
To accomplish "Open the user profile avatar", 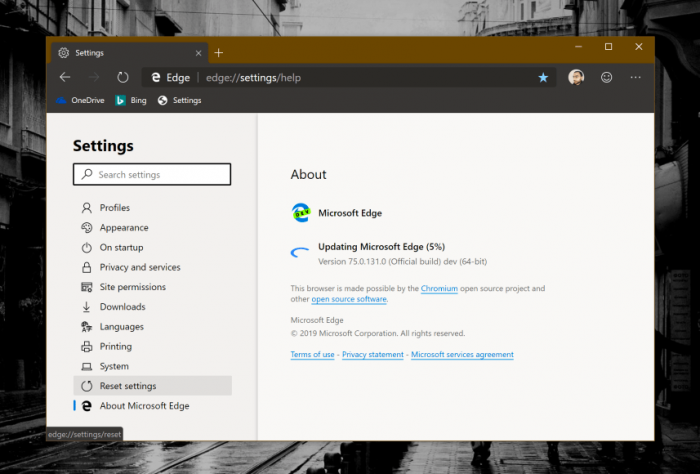I will pos(576,77).
